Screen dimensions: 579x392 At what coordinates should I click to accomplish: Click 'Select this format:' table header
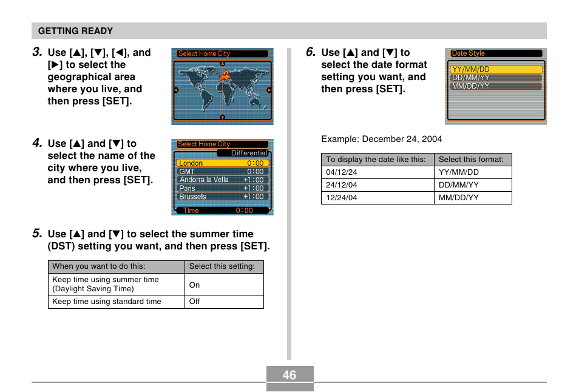(473, 160)
